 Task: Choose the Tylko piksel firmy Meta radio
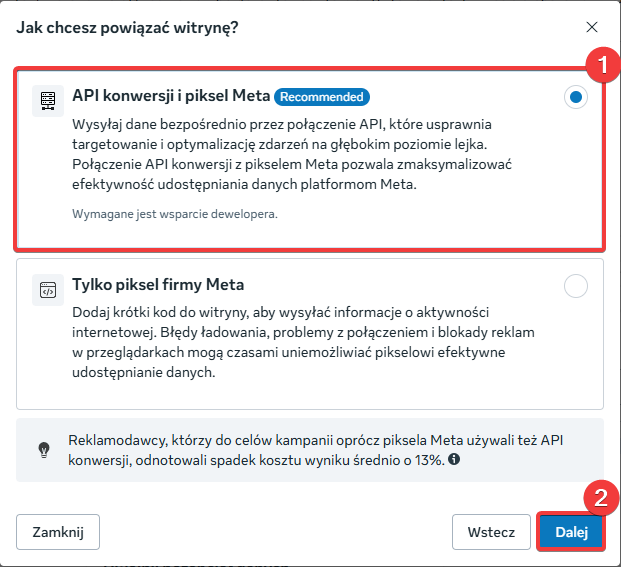pyautogui.click(x=576, y=286)
